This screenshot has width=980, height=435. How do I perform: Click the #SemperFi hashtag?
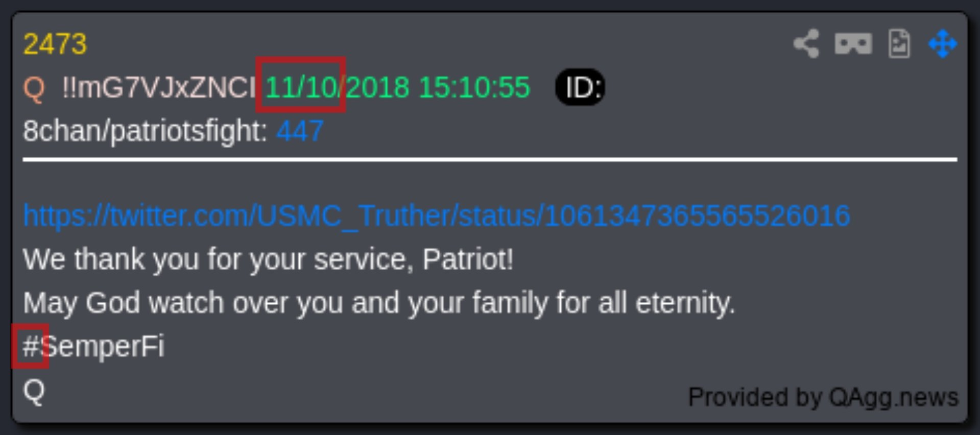94,347
